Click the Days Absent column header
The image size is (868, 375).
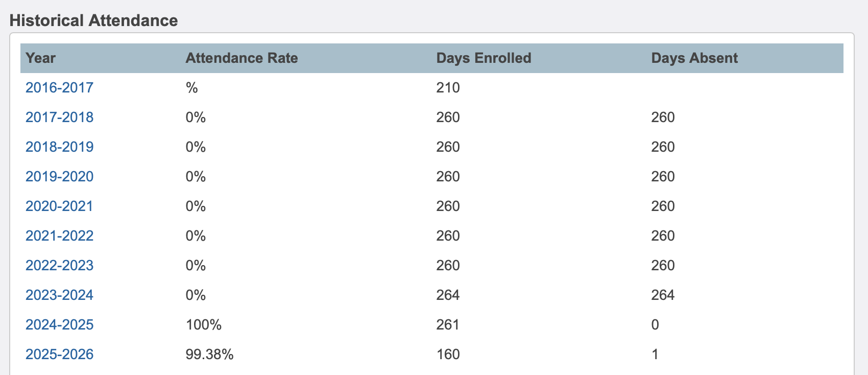coord(694,58)
